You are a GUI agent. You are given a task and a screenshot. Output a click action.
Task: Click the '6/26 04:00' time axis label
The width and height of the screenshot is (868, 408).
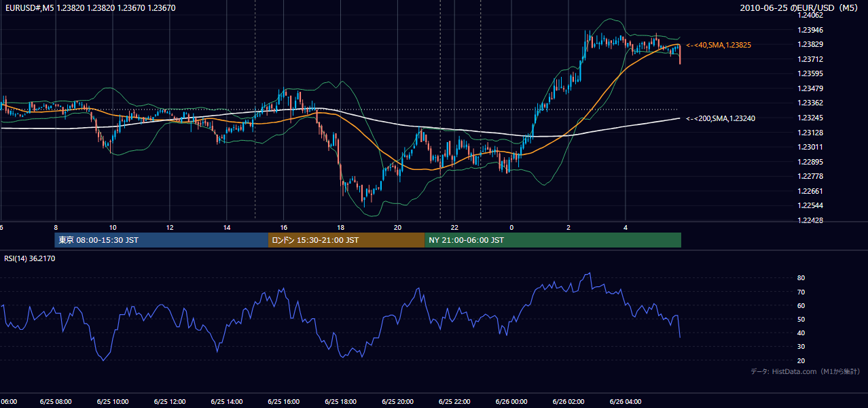click(x=626, y=401)
